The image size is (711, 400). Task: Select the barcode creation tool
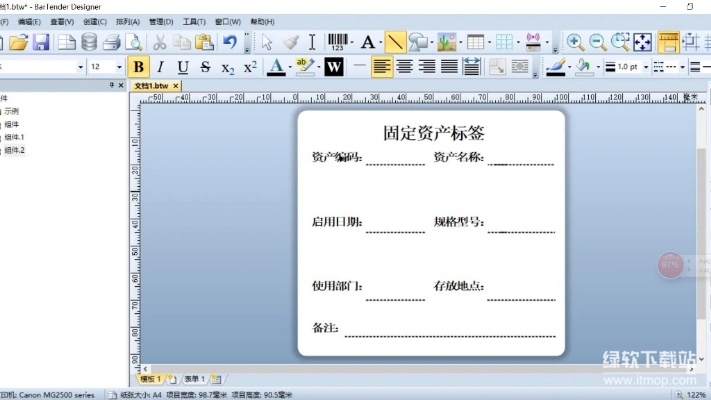pos(338,42)
